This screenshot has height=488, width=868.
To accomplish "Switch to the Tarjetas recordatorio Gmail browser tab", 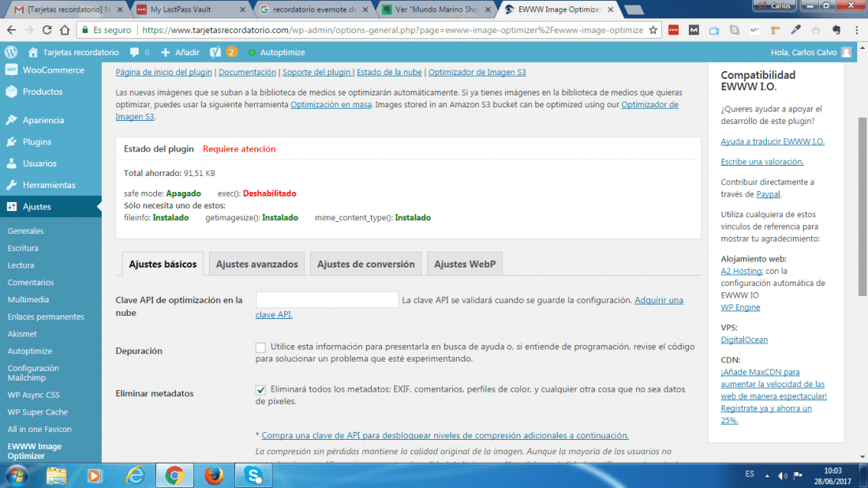I will [x=68, y=9].
